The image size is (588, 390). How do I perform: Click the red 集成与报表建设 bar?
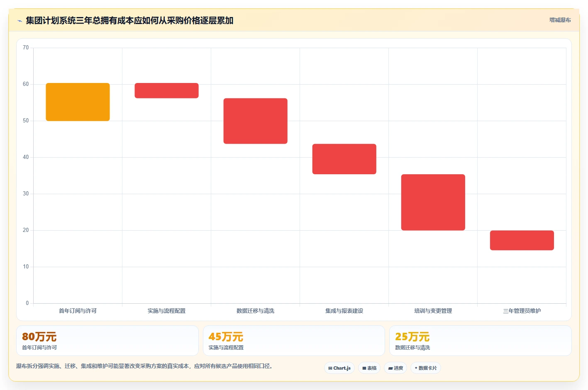pyautogui.click(x=344, y=159)
